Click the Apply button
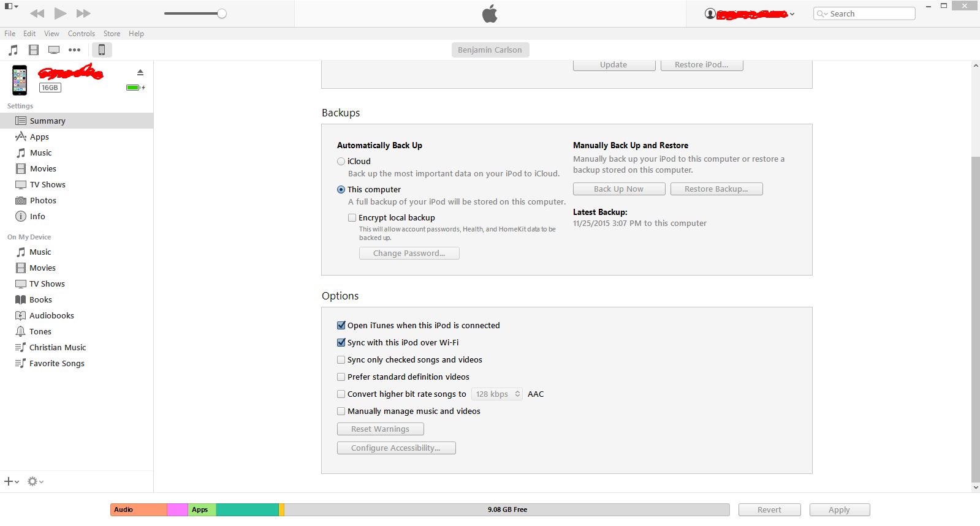 click(x=840, y=510)
